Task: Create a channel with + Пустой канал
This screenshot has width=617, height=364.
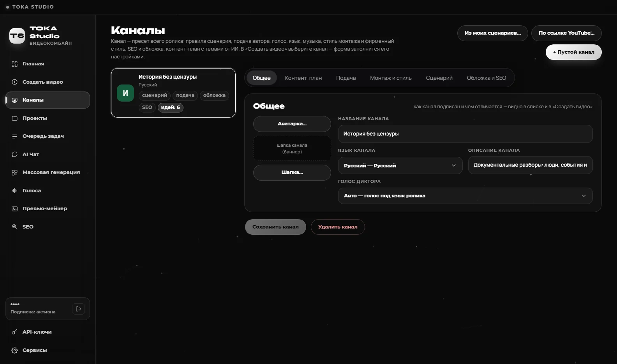Action: (x=573, y=52)
